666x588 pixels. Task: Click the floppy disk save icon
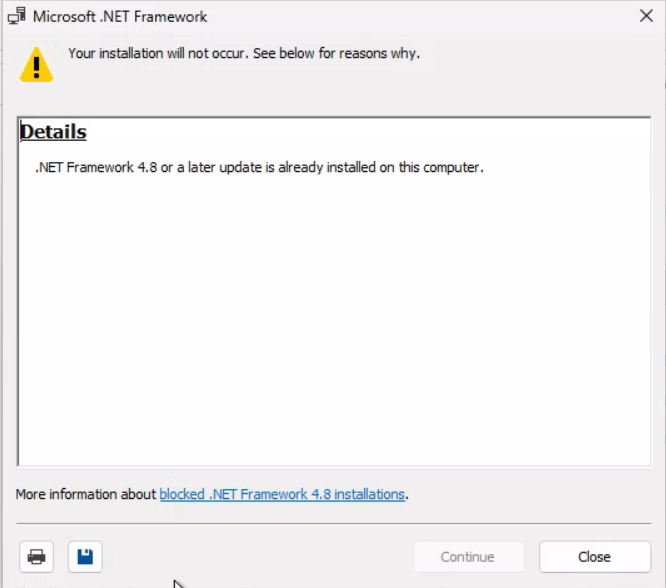85,557
